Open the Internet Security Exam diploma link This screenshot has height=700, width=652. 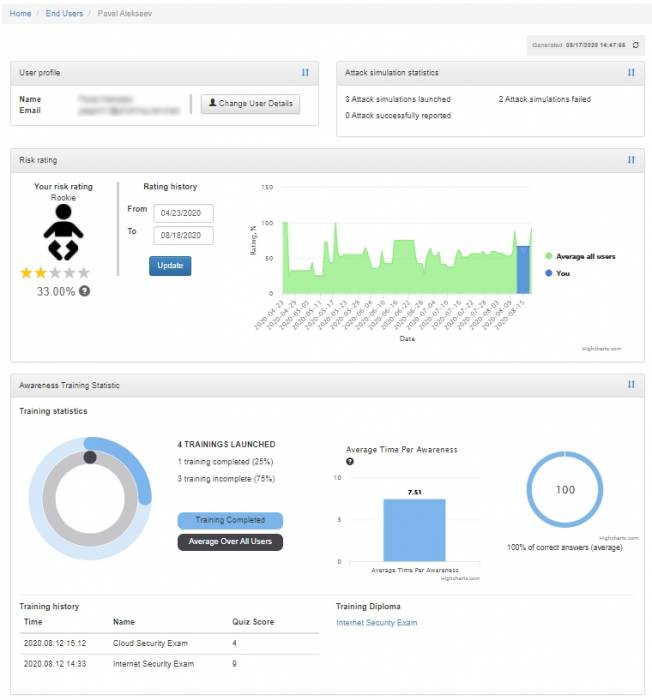pyautogui.click(x=376, y=623)
